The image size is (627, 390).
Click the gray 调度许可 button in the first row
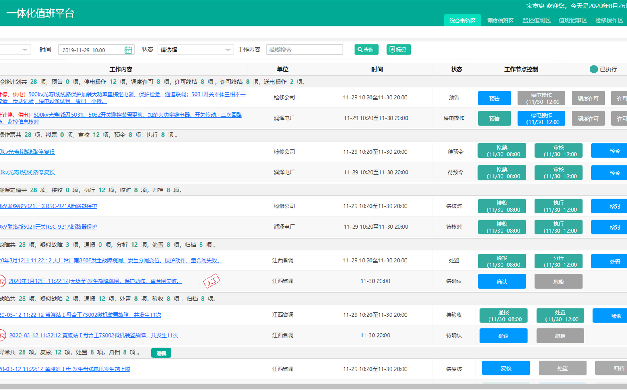click(588, 98)
